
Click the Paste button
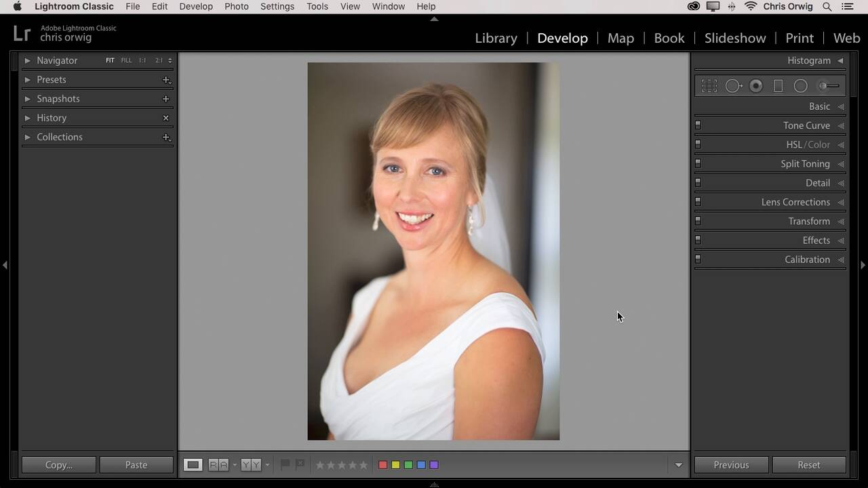click(x=136, y=465)
